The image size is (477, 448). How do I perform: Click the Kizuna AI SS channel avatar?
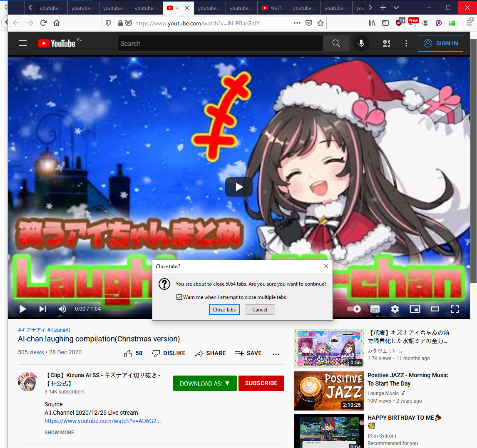(x=27, y=381)
